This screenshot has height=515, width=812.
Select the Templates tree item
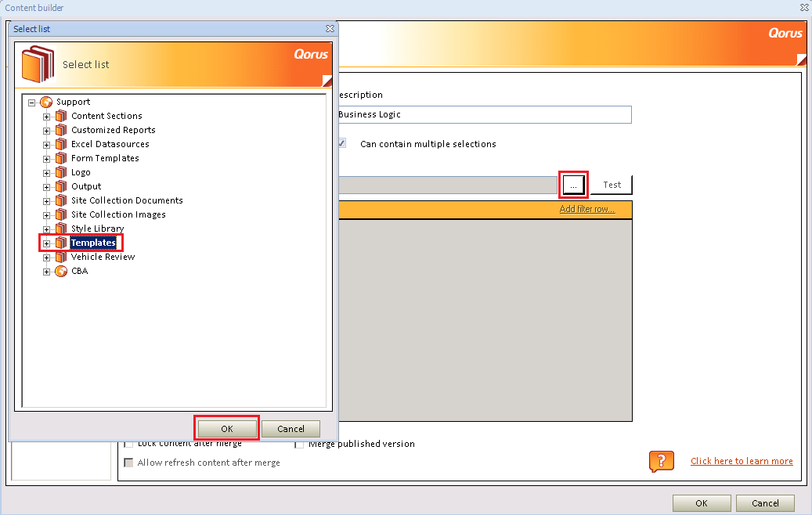93,243
